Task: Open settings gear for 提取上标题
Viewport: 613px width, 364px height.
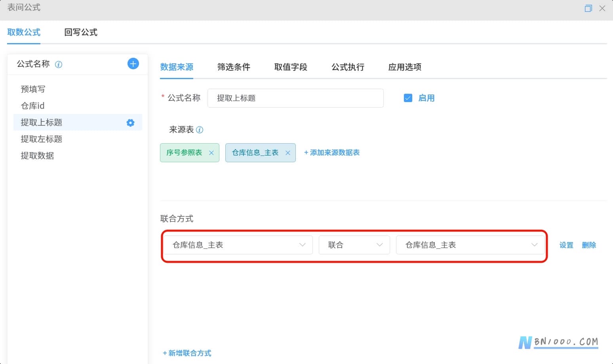Action: (x=130, y=123)
